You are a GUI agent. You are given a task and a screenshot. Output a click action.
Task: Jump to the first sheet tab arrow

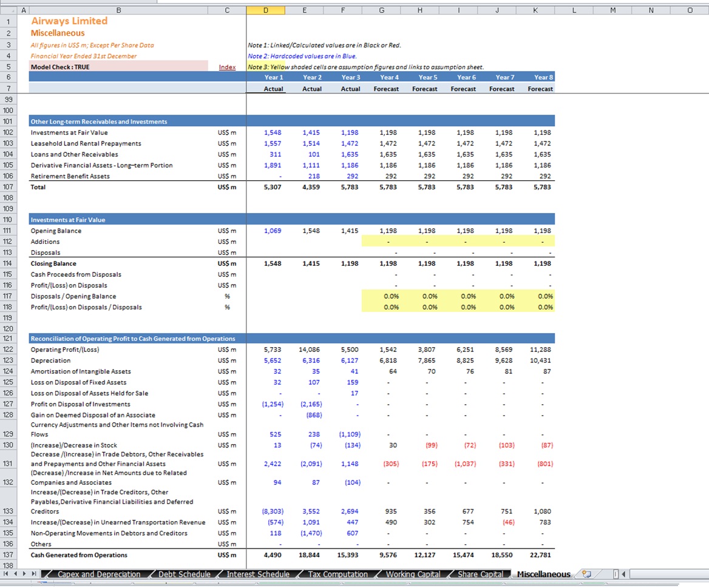pyautogui.click(x=6, y=573)
